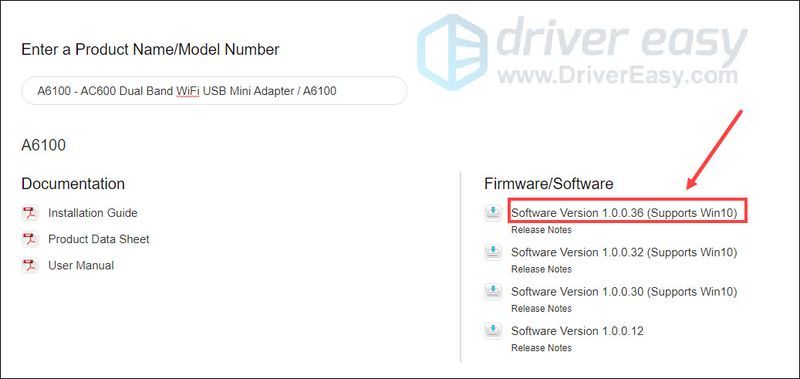The image size is (800, 379).
Task: Click the Documentation section heading
Action: coord(73,184)
